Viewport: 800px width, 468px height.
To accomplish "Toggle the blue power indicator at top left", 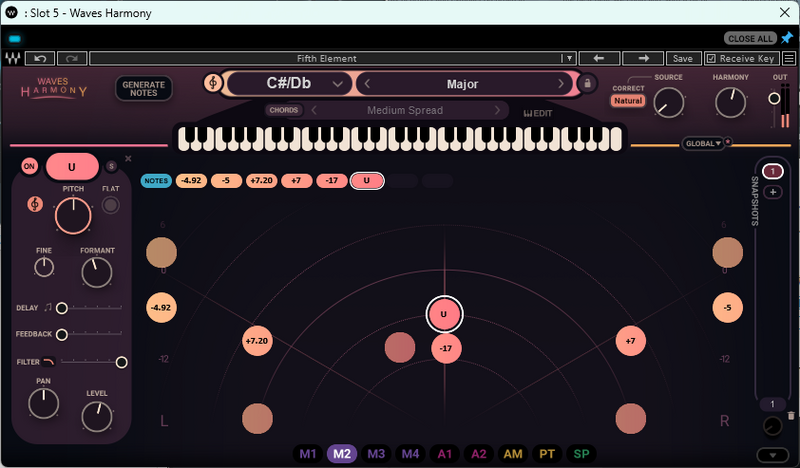I will click(15, 39).
